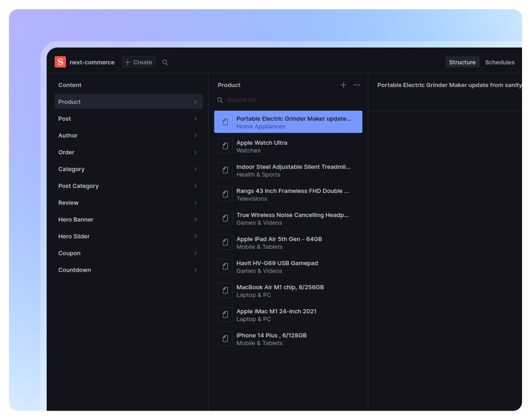Click the document icon next to iPhone 14 Plus
Screen dimensions: 531x420
pyautogui.click(x=225, y=338)
